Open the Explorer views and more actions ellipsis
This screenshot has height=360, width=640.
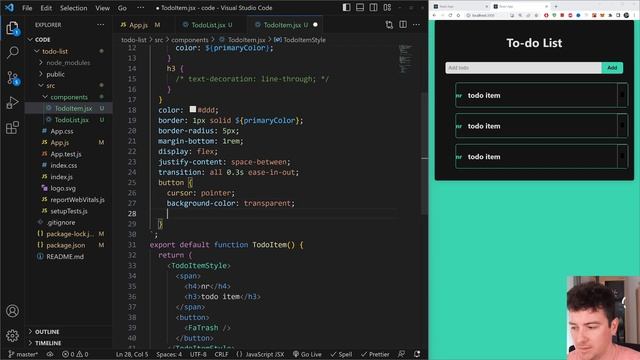100,25
